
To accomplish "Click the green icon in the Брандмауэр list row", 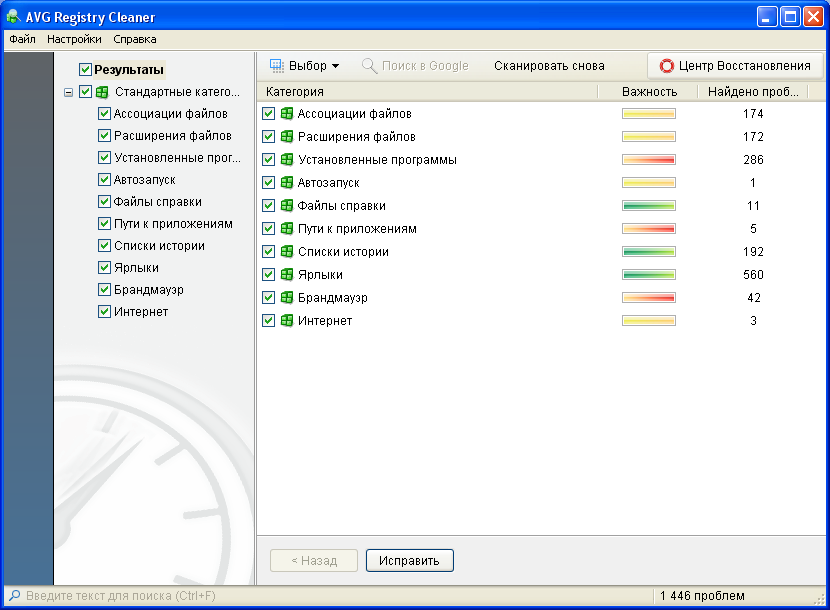I will 286,298.
